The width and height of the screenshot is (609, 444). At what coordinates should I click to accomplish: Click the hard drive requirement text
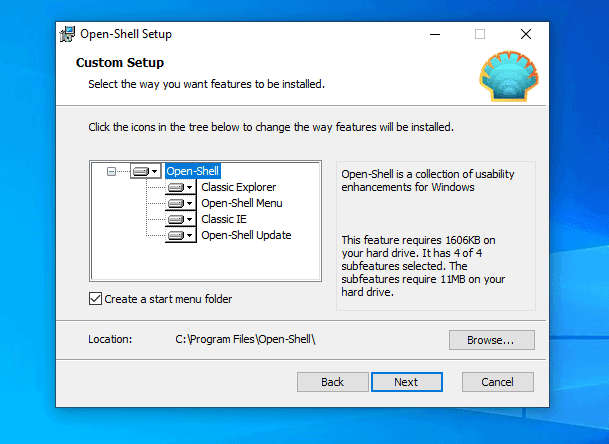click(423, 266)
